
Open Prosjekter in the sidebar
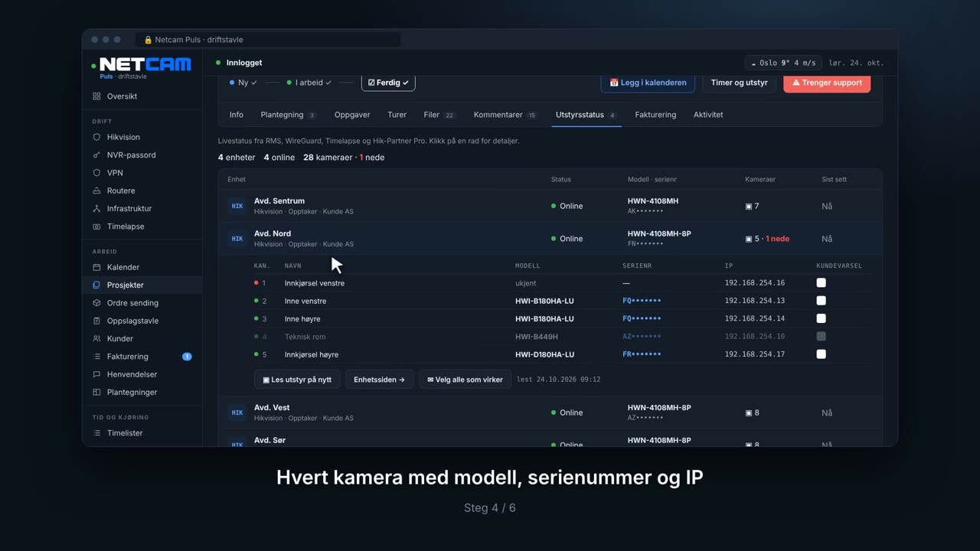[x=142, y=285]
